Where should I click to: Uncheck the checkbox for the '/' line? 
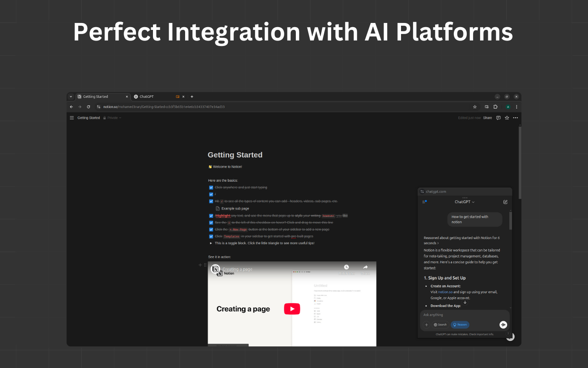[211, 195]
